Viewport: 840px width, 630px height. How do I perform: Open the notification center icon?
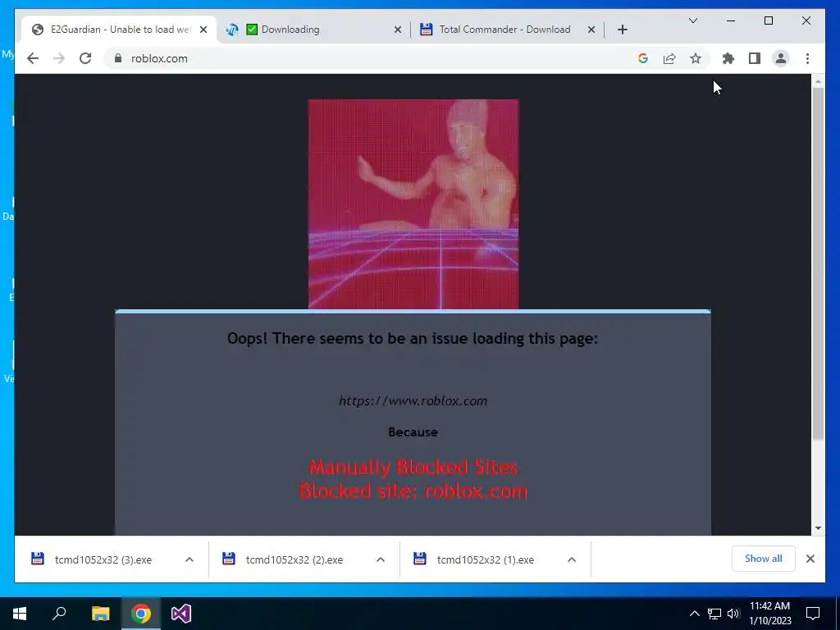[x=813, y=614]
